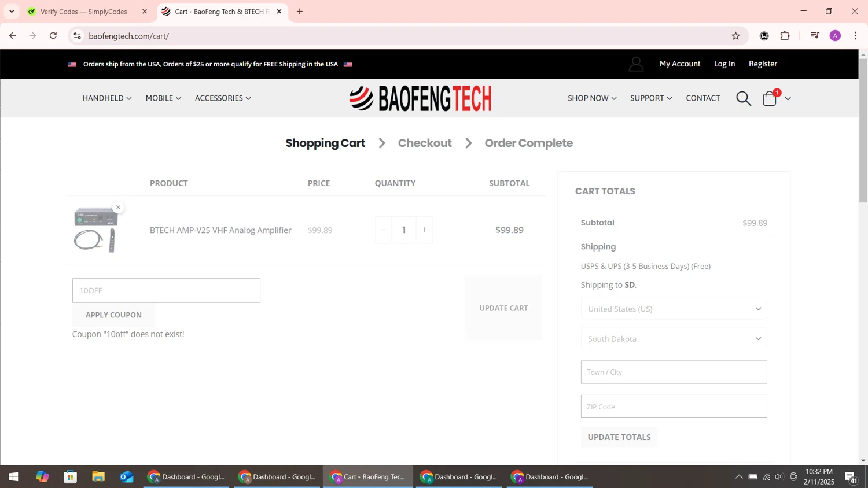Open Copilot from the taskbar
The image size is (868, 488).
point(42,477)
